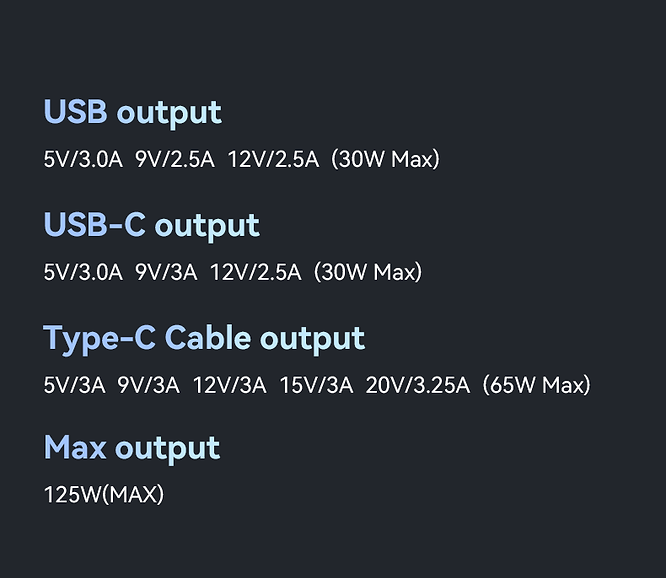Click the "Max output" heading
Viewport: 666px width, 578px height.
[x=131, y=447]
